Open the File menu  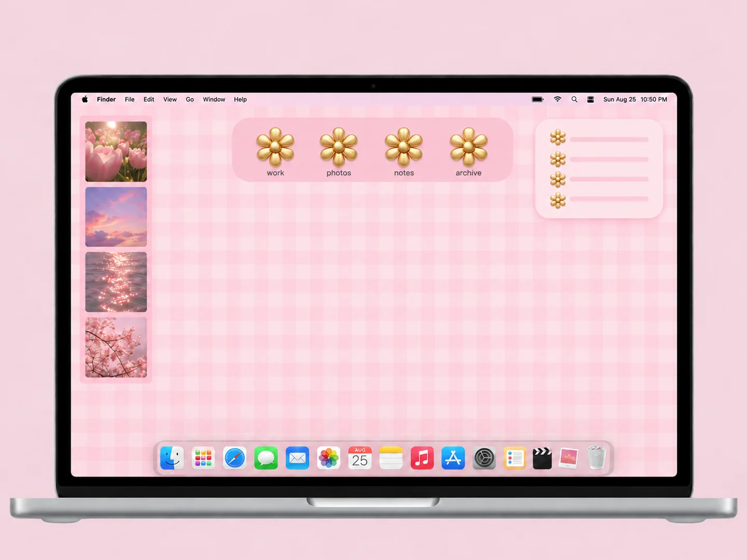point(130,100)
